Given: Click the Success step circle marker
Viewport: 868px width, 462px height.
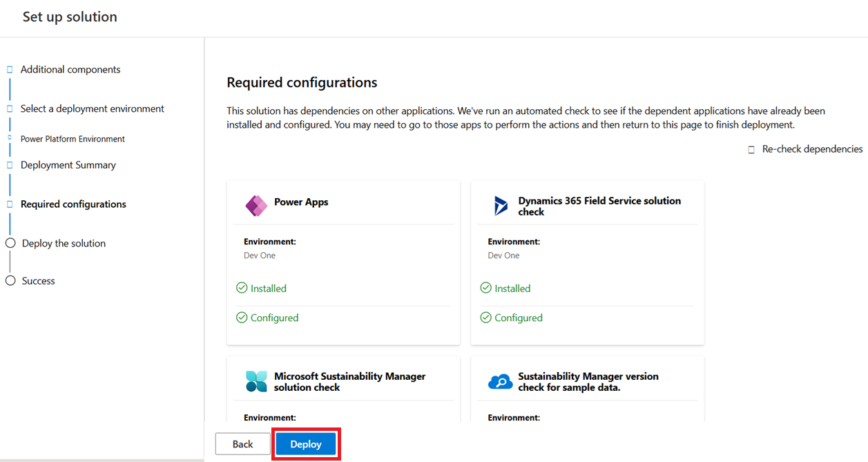Looking at the screenshot, I should pos(10,280).
